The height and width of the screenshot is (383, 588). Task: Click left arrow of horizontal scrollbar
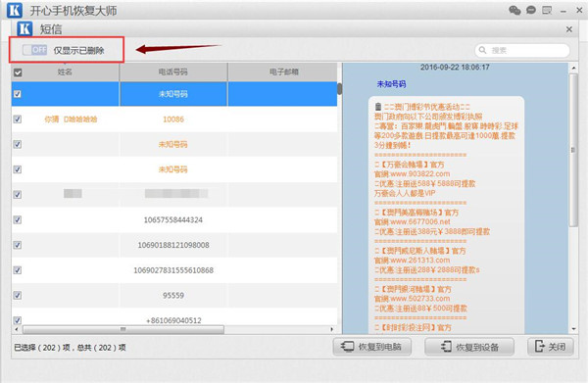coord(16,329)
